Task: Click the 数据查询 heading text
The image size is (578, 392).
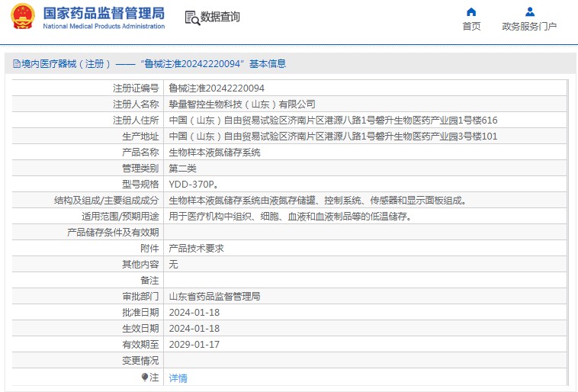Action: (x=220, y=17)
